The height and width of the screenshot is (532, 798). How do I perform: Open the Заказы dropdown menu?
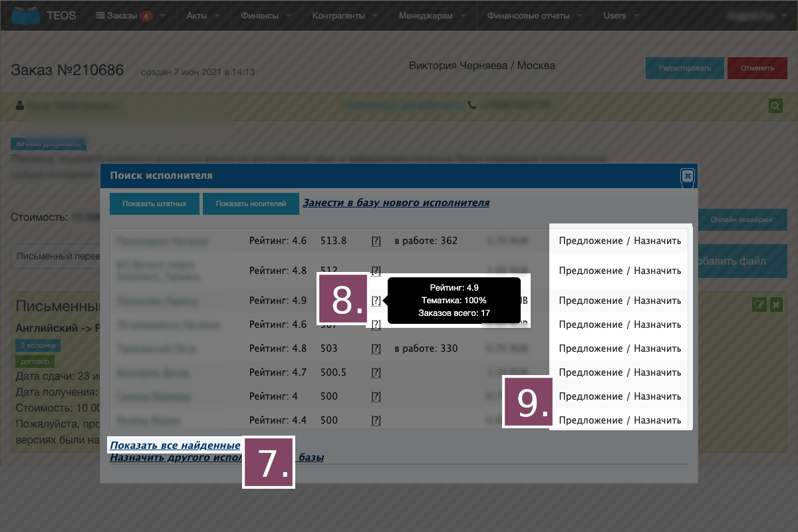[x=126, y=16]
